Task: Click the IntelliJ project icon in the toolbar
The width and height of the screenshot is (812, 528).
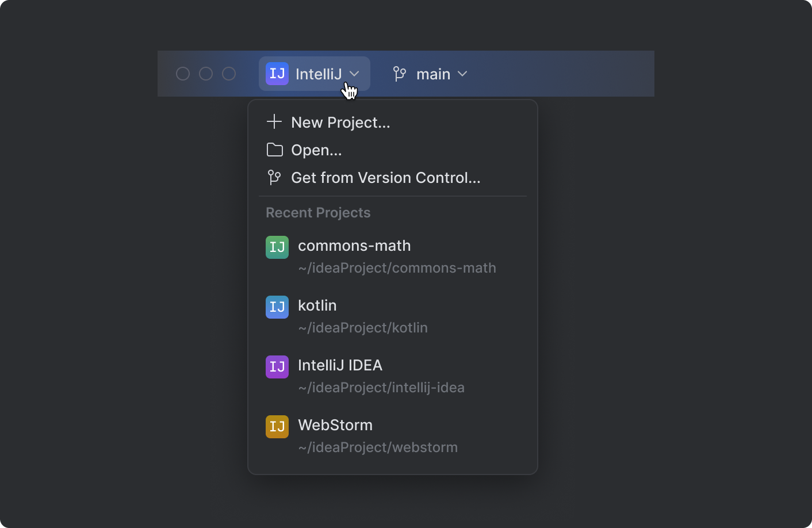Action: (x=277, y=73)
